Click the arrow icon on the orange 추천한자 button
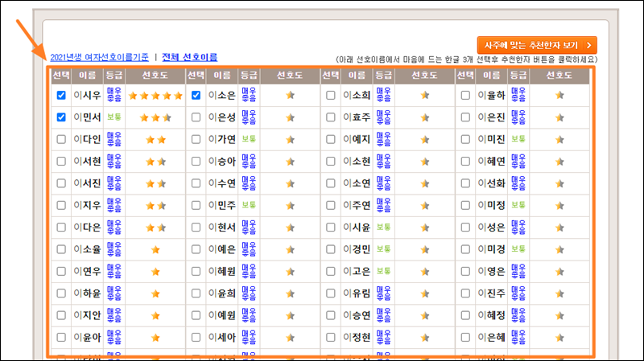Image resolution: width=644 pixels, height=361 pixels. 589,45
